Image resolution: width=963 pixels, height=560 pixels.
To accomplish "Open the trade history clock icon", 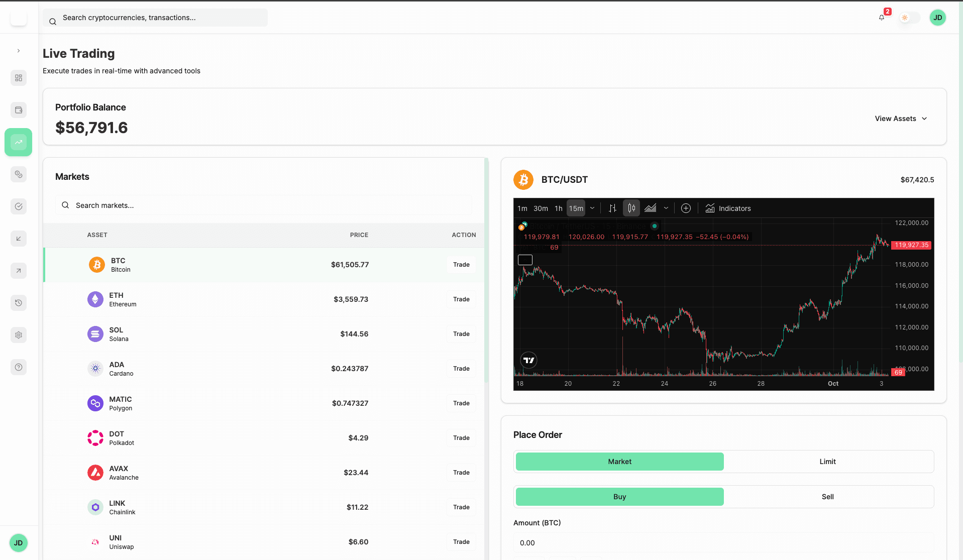I will click(x=19, y=303).
